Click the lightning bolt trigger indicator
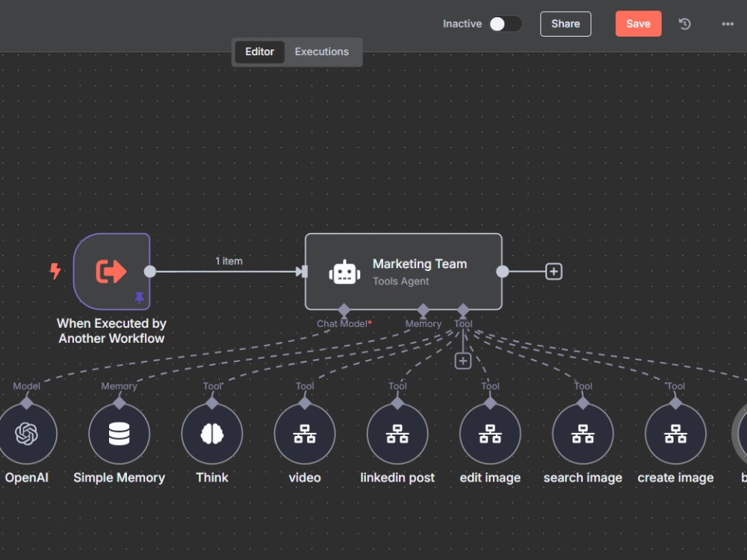The image size is (747, 560). [55, 271]
